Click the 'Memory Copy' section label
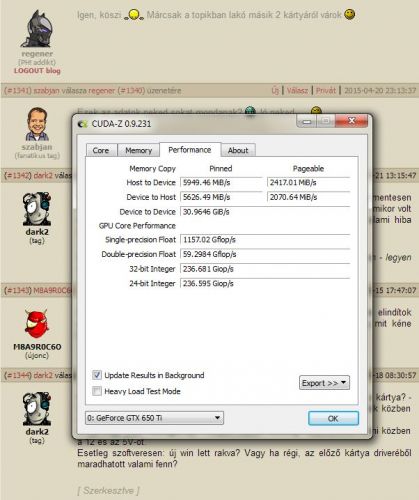This screenshot has width=419, height=500. pos(152,169)
